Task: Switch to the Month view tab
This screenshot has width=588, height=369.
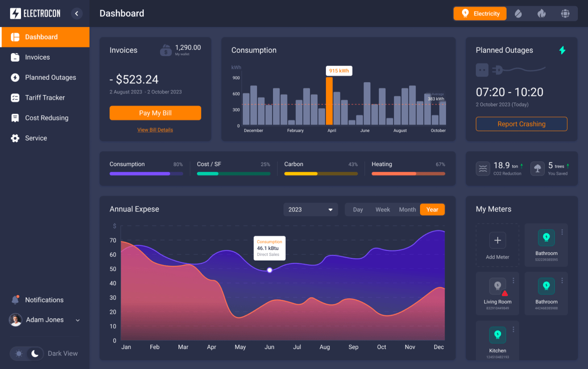Action: coord(407,209)
